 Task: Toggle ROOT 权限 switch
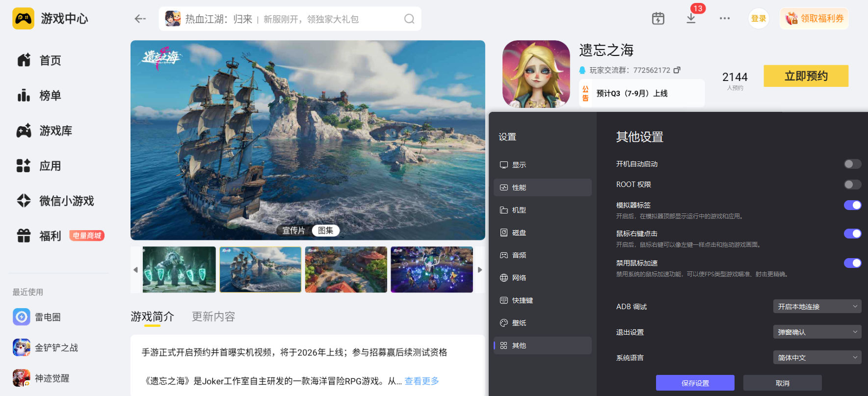852,185
